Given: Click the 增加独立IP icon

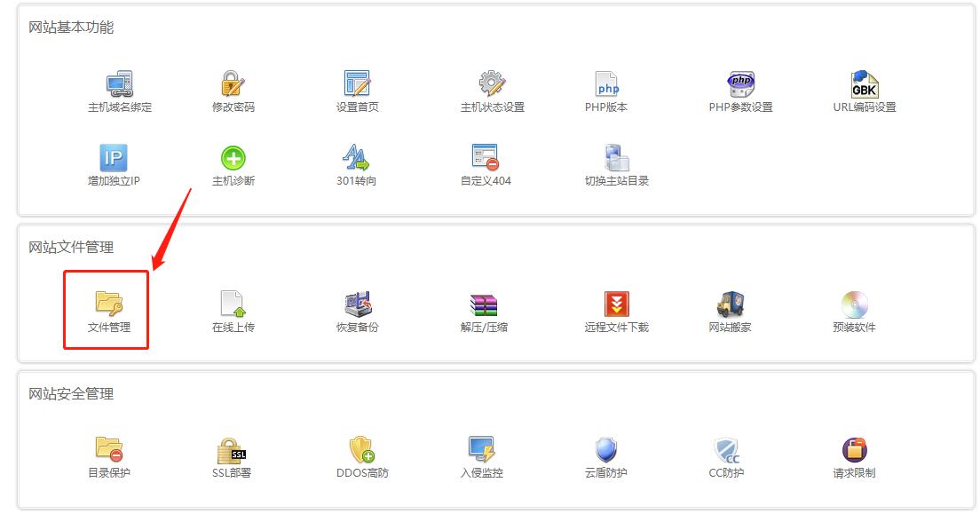Looking at the screenshot, I should [x=114, y=158].
